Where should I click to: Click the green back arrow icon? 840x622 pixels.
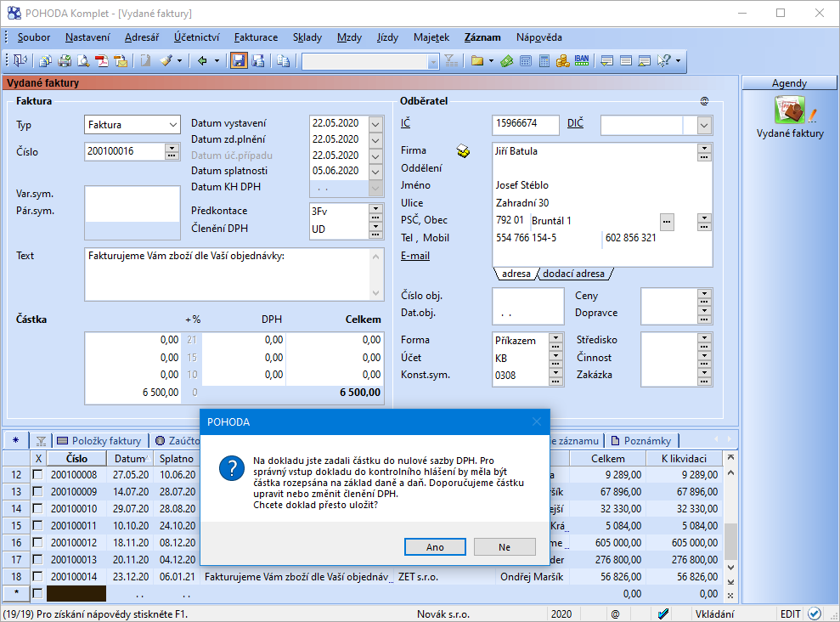click(x=202, y=61)
